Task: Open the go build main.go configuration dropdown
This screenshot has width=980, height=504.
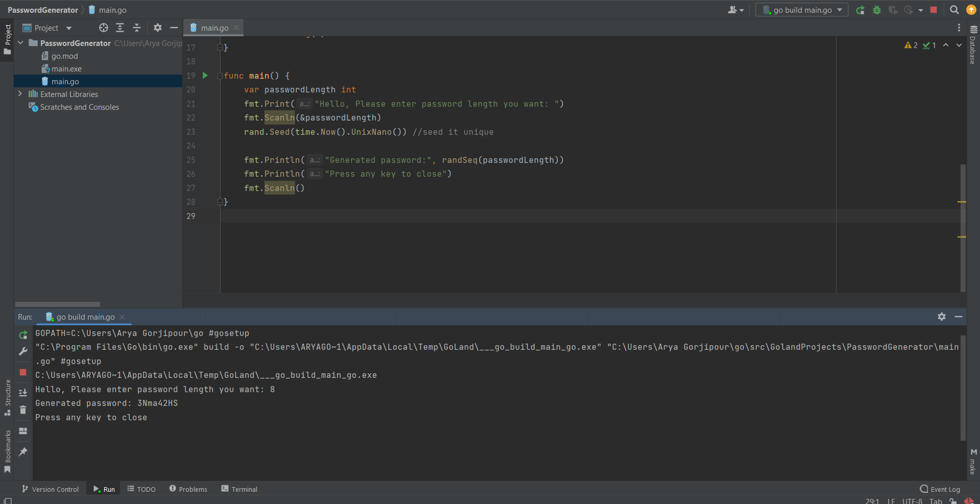Action: point(802,10)
